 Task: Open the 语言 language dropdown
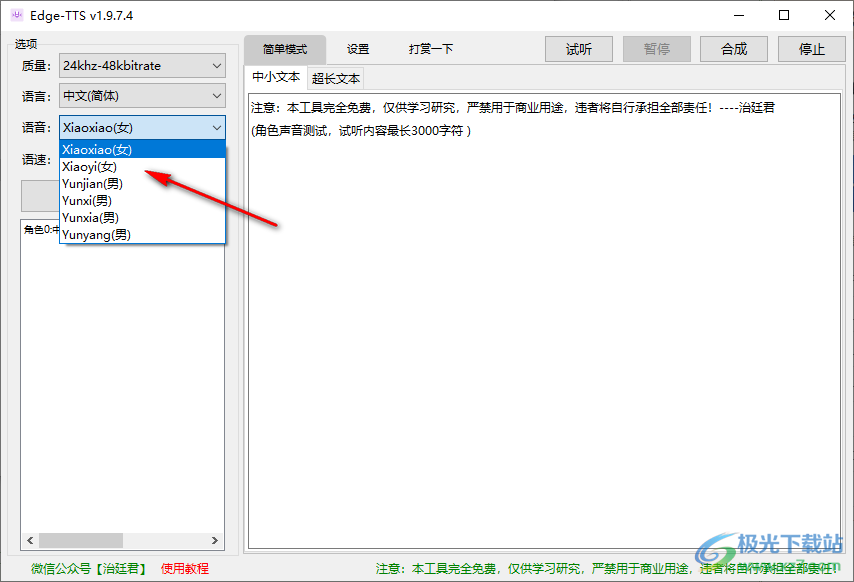click(142, 96)
